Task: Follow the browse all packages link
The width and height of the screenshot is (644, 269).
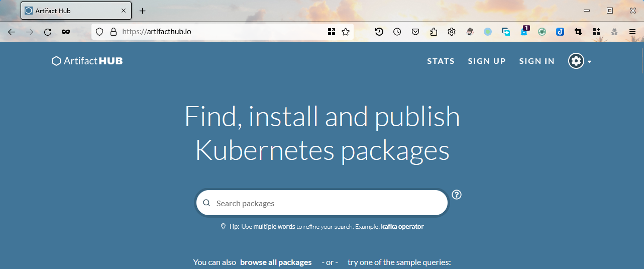Action: click(276, 262)
